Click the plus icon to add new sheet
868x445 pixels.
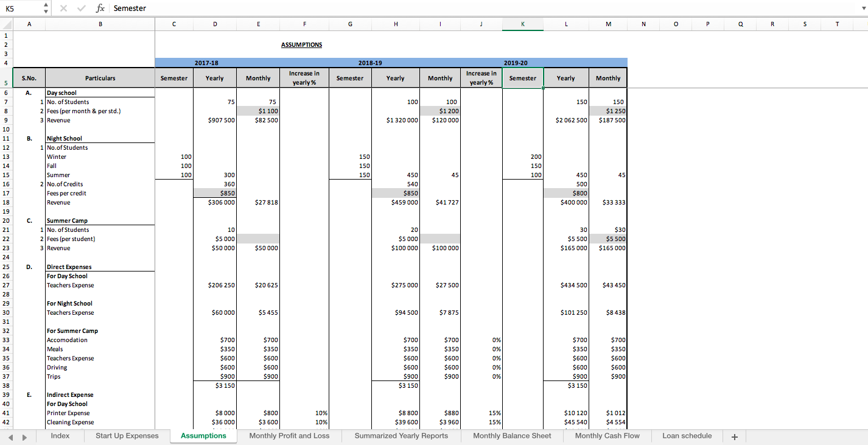coord(735,436)
